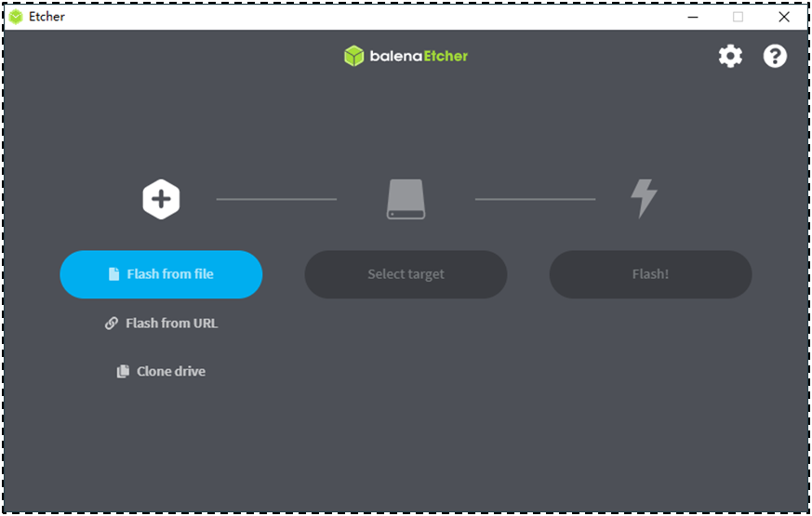Click the drive target icon
Viewport: 812px width, 516px height.
406,199
